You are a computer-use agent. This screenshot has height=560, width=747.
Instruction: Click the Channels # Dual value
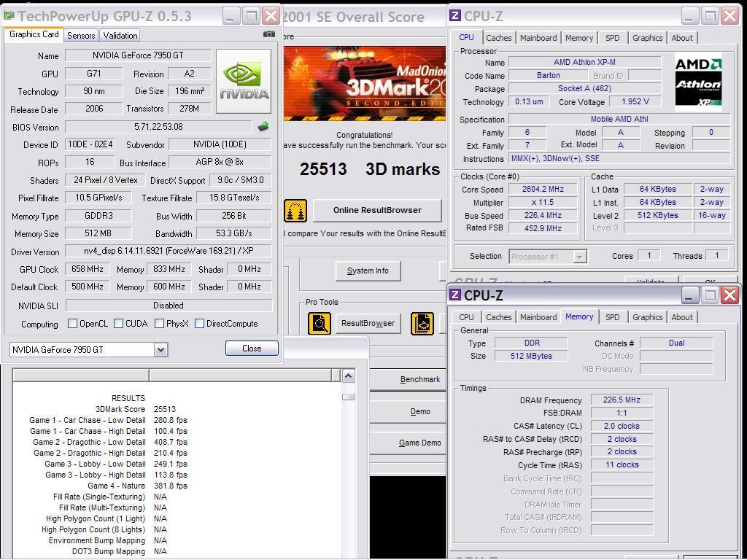pos(676,343)
